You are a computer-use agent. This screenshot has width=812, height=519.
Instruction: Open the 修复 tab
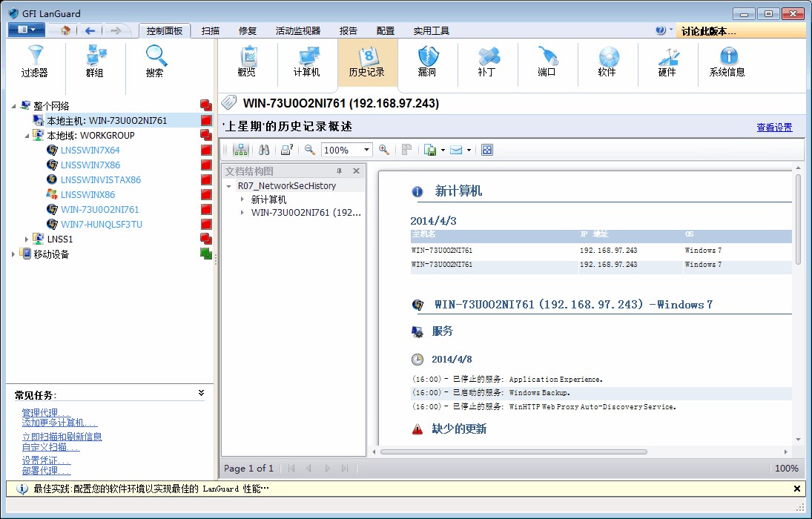248,31
